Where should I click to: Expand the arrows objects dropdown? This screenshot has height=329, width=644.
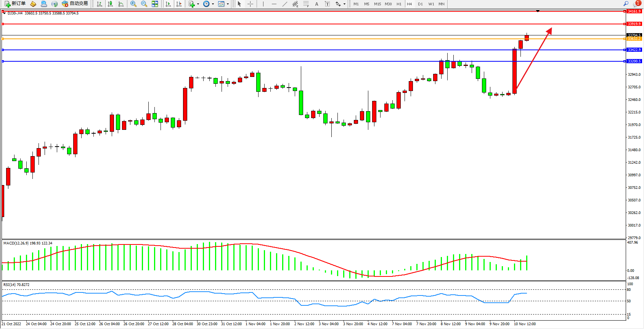pos(344,4)
